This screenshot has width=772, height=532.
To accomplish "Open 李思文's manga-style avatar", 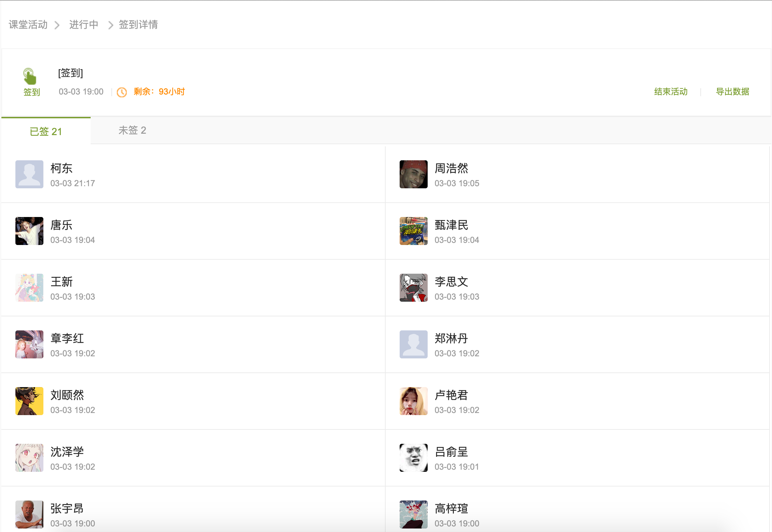I will [x=414, y=288].
